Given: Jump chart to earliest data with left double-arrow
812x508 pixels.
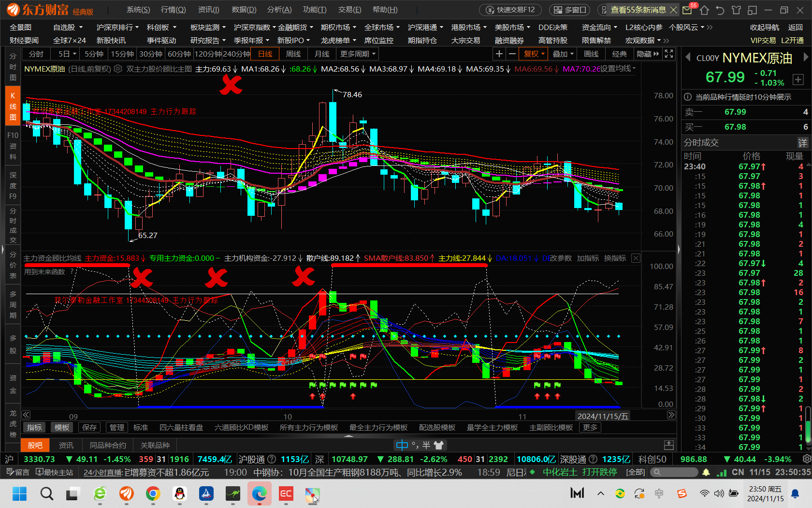Looking at the screenshot, I should click(26, 415).
